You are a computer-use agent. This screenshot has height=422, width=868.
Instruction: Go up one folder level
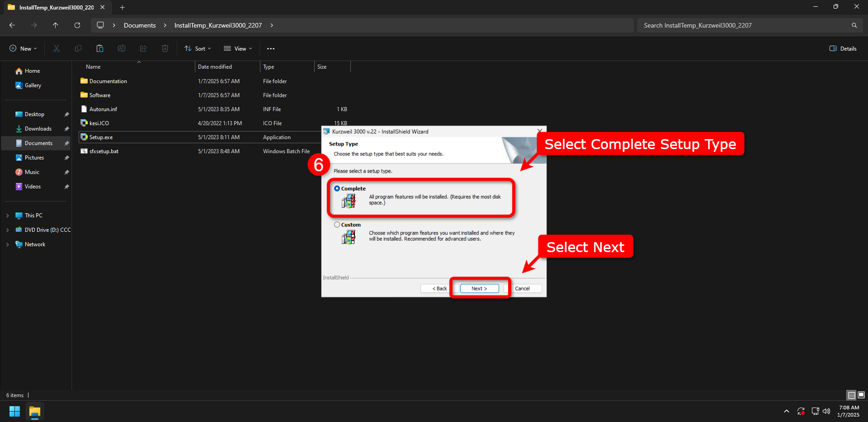tap(56, 25)
